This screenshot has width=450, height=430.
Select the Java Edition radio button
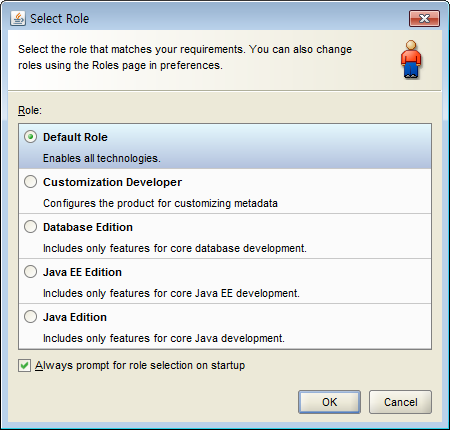(30, 317)
